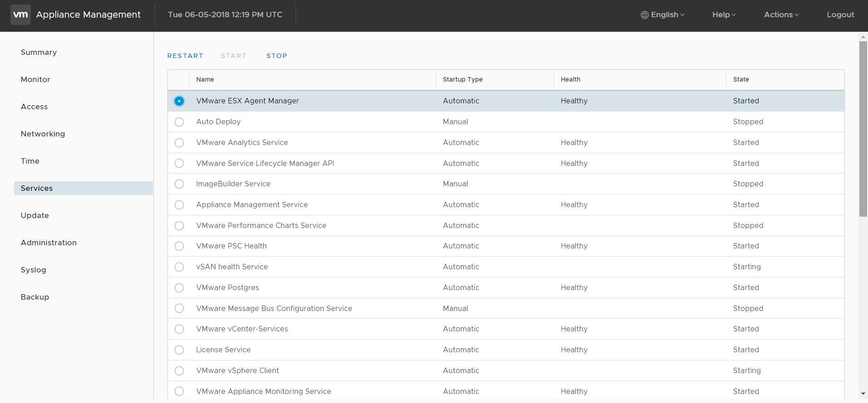
Task: Navigate to Networking
Action: (43, 134)
